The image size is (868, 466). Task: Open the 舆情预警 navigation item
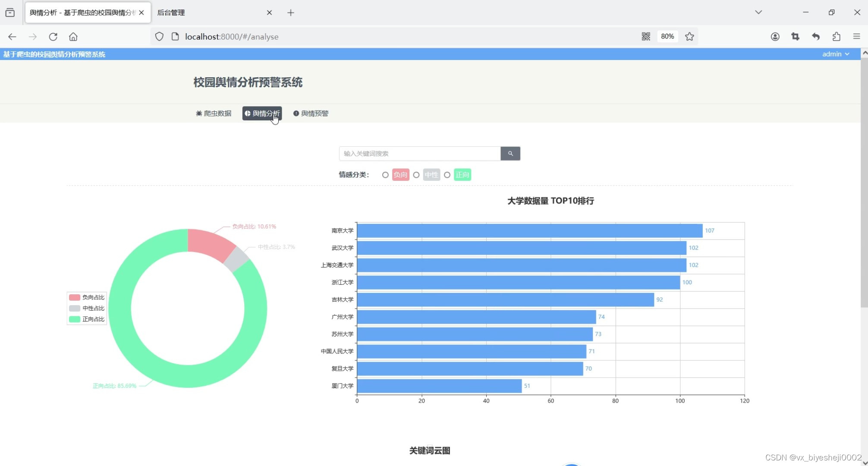pos(311,113)
